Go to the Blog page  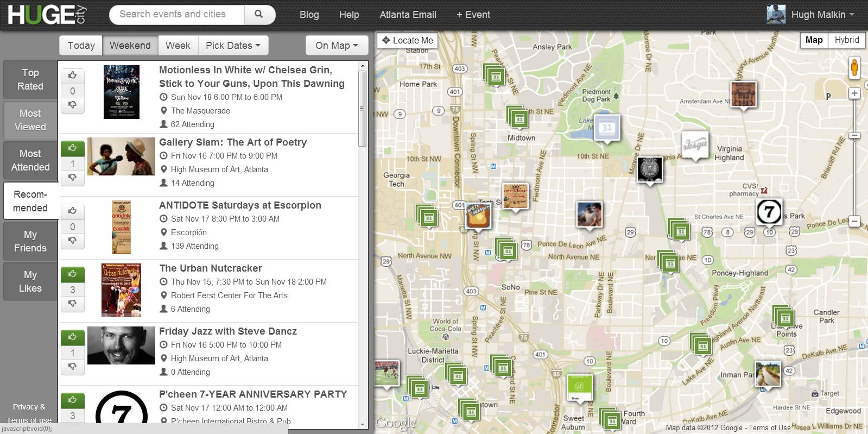click(309, 15)
